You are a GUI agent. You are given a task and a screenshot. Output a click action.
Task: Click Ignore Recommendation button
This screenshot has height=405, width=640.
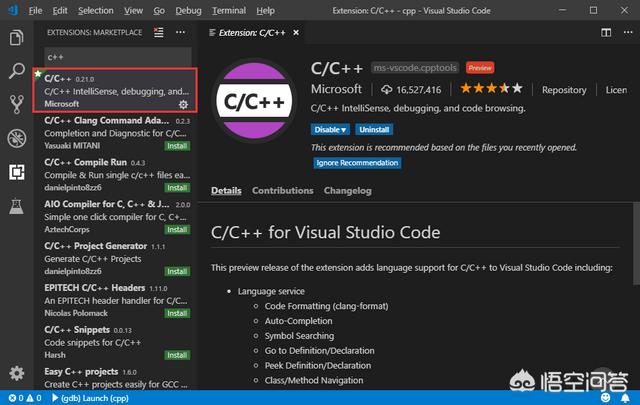pos(357,163)
